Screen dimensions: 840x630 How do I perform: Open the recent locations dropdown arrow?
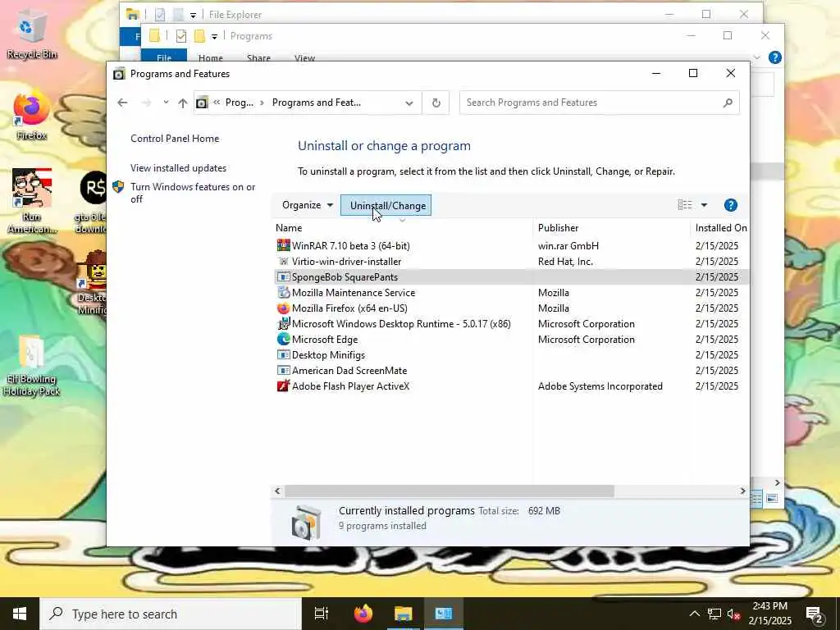click(166, 103)
